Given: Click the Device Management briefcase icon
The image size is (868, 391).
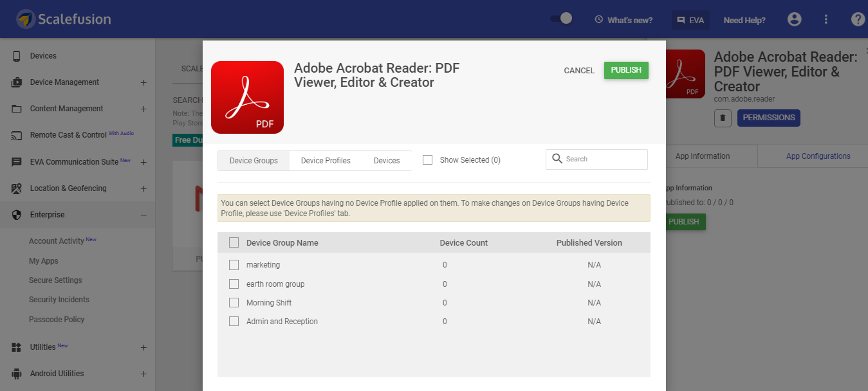Looking at the screenshot, I should point(17,82).
